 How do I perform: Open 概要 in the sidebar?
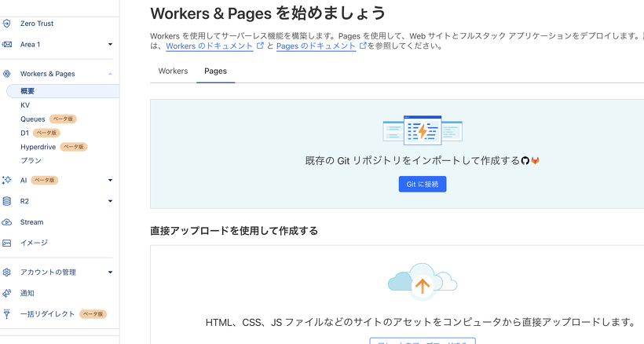click(63, 91)
